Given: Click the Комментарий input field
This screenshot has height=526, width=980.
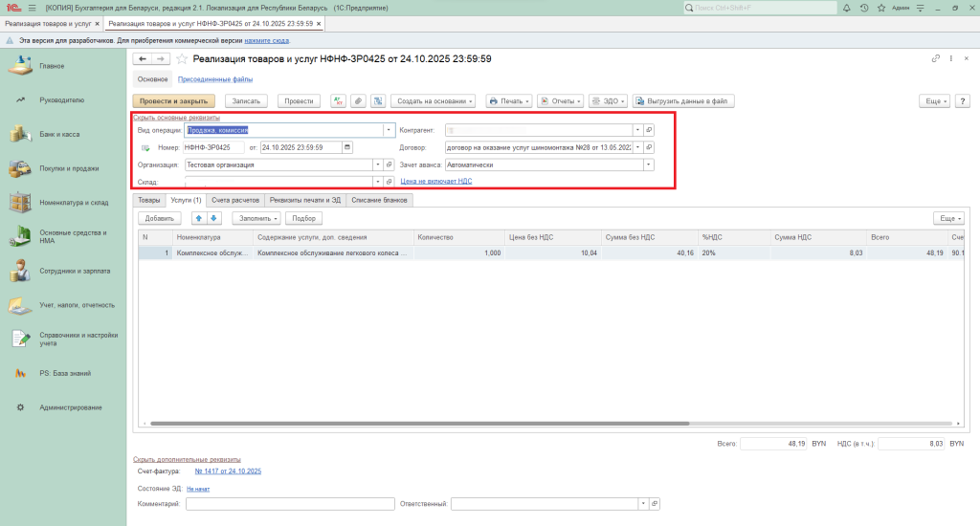Looking at the screenshot, I should click(290, 504).
